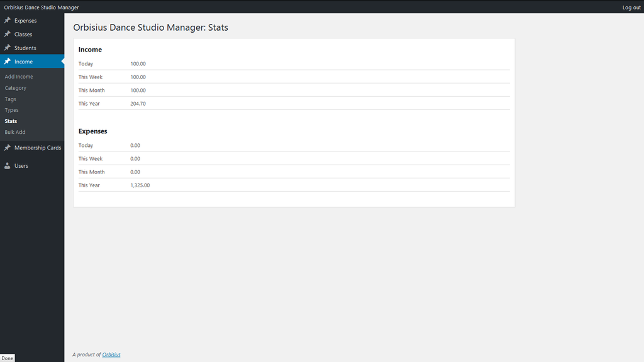
Task: Click the pin icon beside Income
Action: 8,61
